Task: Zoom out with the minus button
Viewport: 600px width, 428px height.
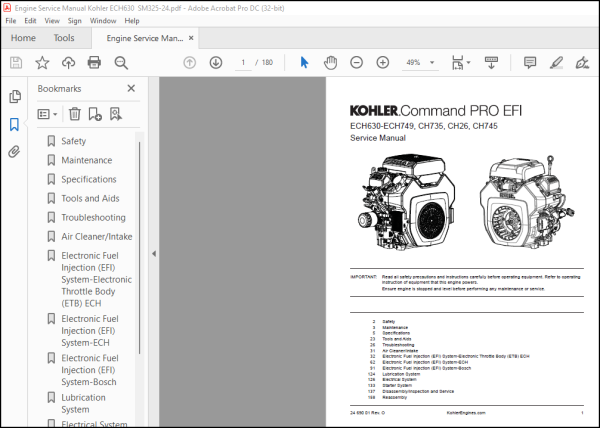Action: tap(356, 62)
